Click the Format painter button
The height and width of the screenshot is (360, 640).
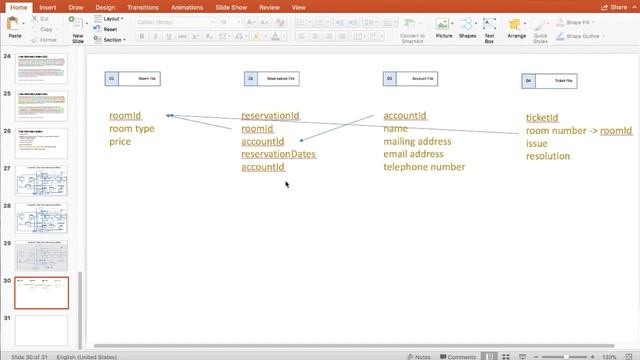click(x=44, y=40)
